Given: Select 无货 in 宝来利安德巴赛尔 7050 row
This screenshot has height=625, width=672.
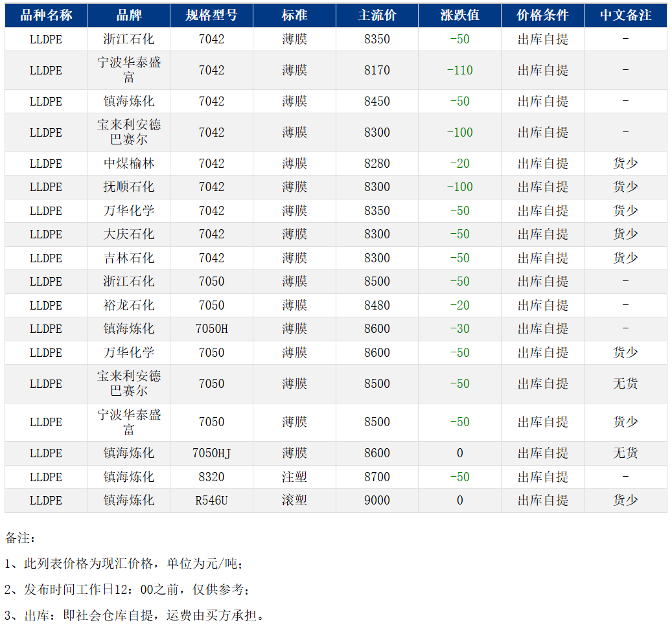Looking at the screenshot, I should point(626,384).
